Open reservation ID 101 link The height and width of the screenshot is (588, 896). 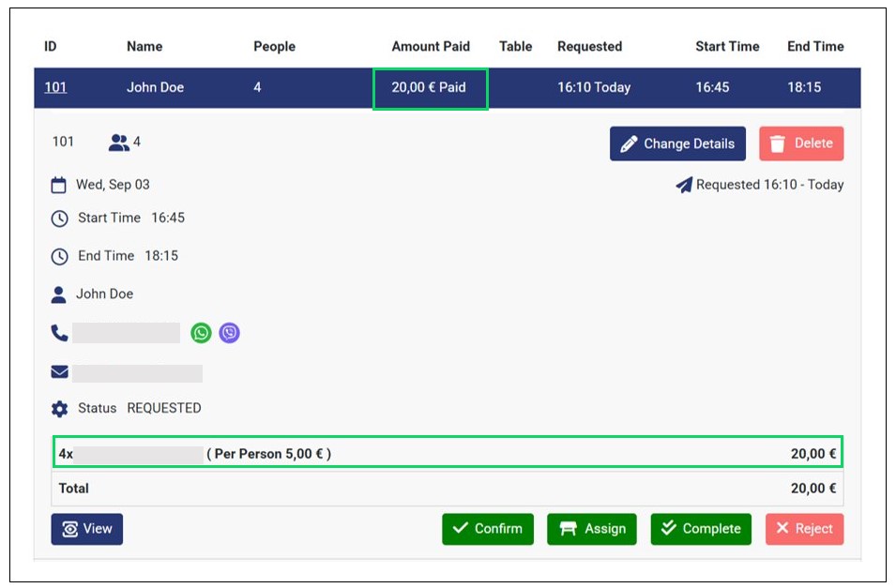coord(55,87)
